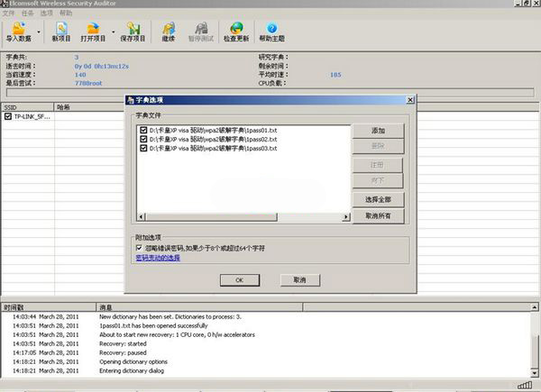
Task: Click the Continue (继续) attack icon
Action: 169,31
